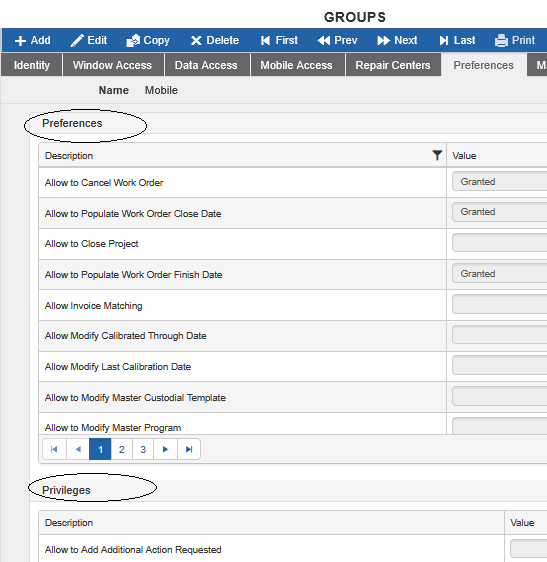Go to preferences page 3
This screenshot has width=547, height=562.
[143, 449]
